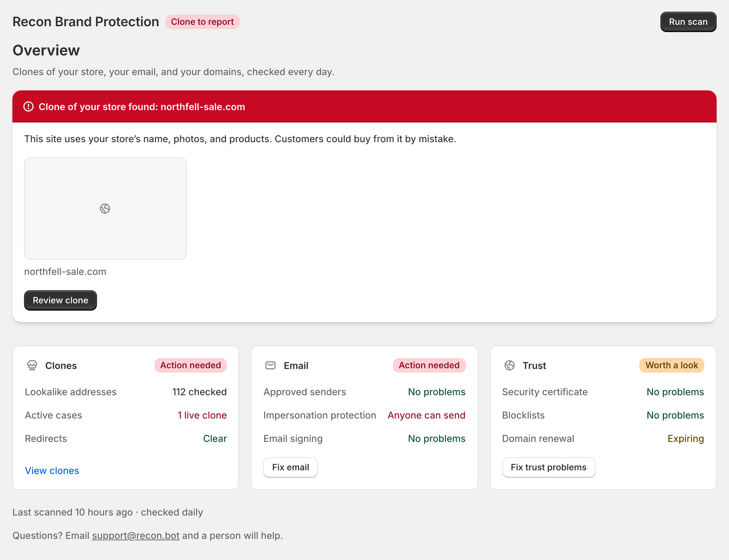The width and height of the screenshot is (729, 560).
Task: Click Email signing No problems status
Action: pos(437,438)
